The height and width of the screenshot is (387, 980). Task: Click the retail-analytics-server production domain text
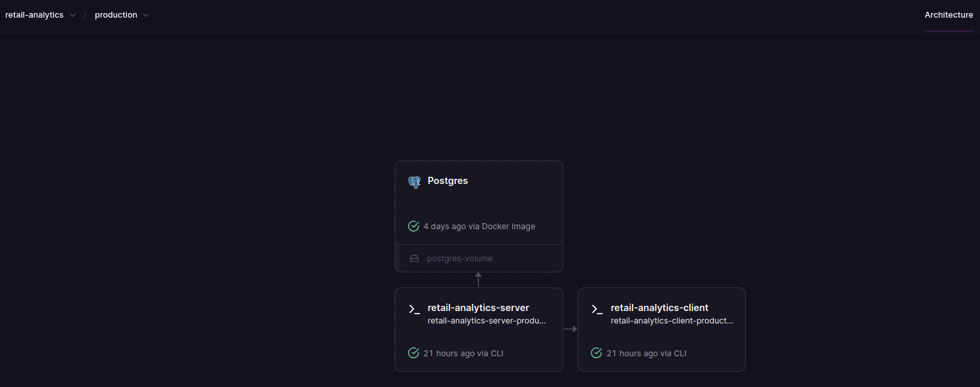click(486, 321)
